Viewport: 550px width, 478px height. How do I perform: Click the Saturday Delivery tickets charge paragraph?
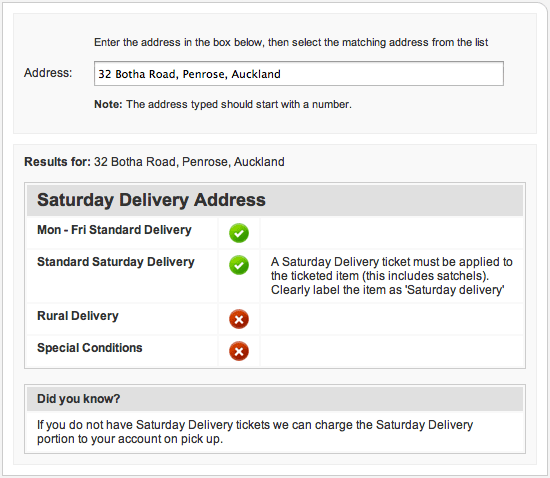coord(255,432)
